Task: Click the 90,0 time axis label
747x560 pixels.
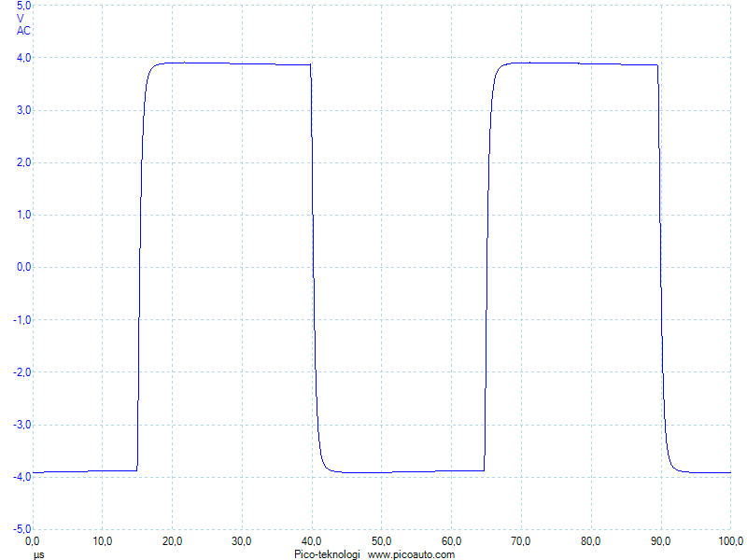Action: (660, 541)
